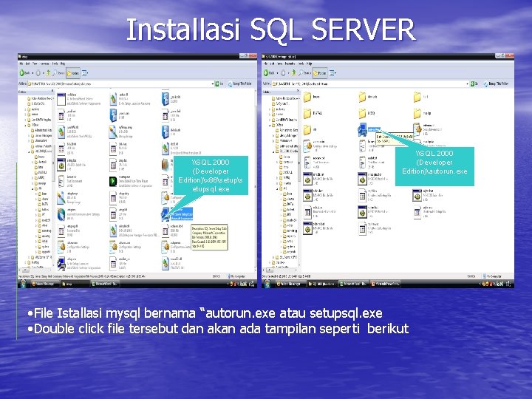Toggle the Folders button in right Explorer window

pyautogui.click(x=320, y=73)
